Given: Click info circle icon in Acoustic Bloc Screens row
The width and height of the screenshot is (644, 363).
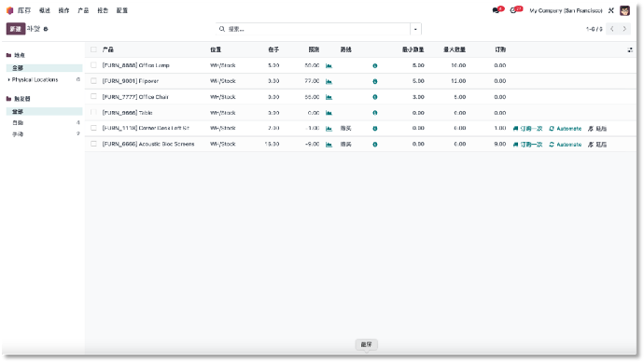Looking at the screenshot, I should pos(375,145).
